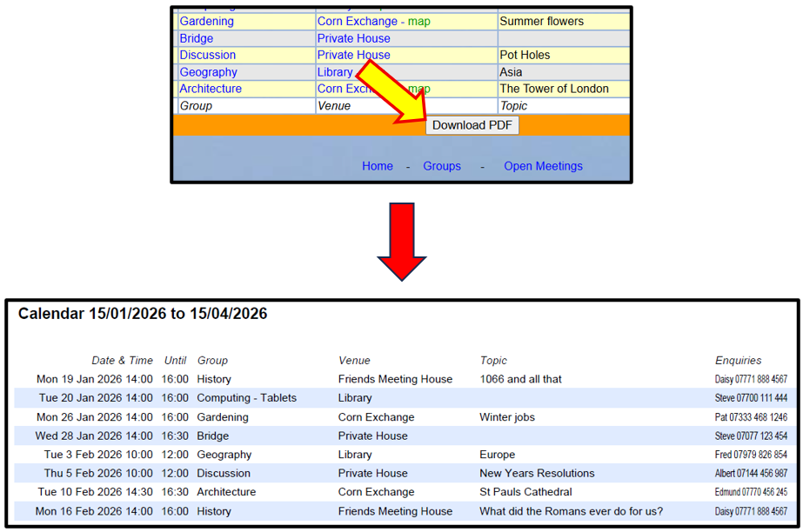
Task: Click the 'Enquiries' PDF column header
Action: (x=738, y=361)
